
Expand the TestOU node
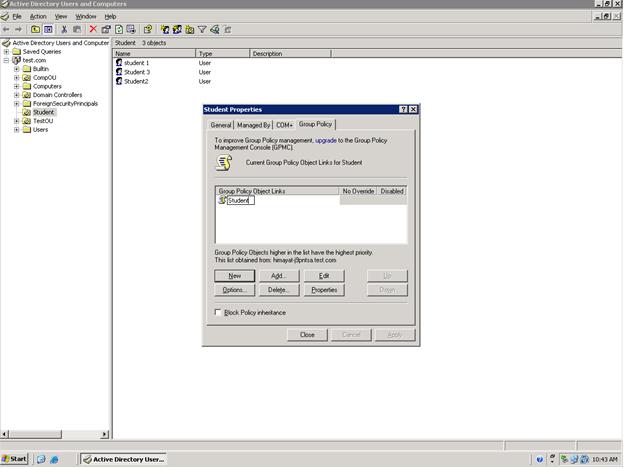pyautogui.click(x=17, y=121)
